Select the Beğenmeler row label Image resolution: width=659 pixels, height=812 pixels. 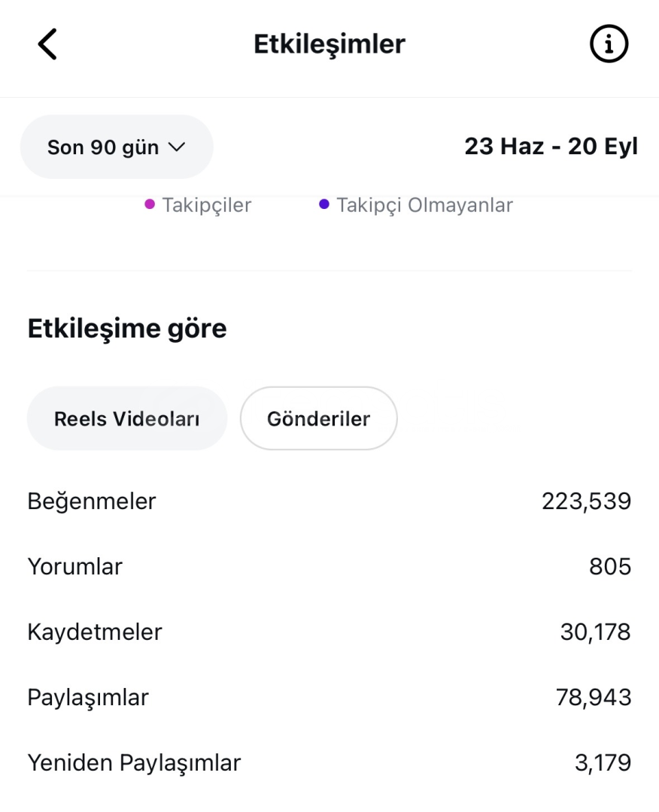91,501
